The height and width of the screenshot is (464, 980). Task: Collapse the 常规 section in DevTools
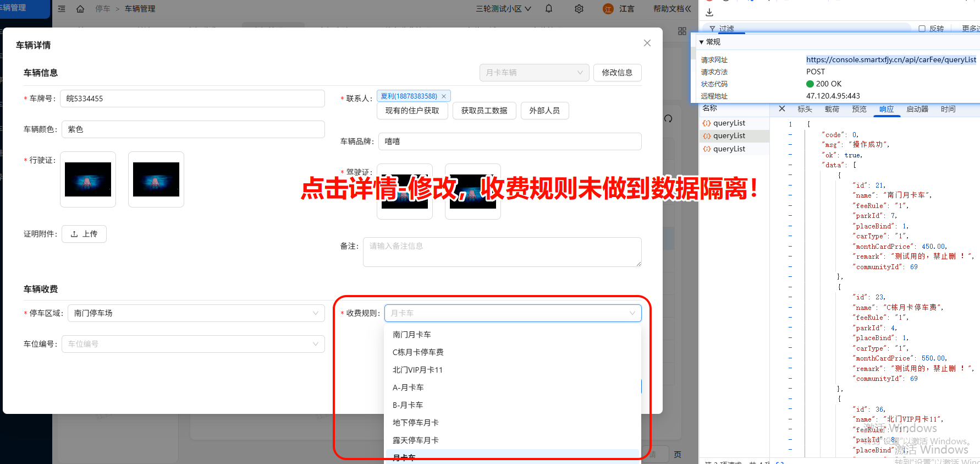[702, 42]
